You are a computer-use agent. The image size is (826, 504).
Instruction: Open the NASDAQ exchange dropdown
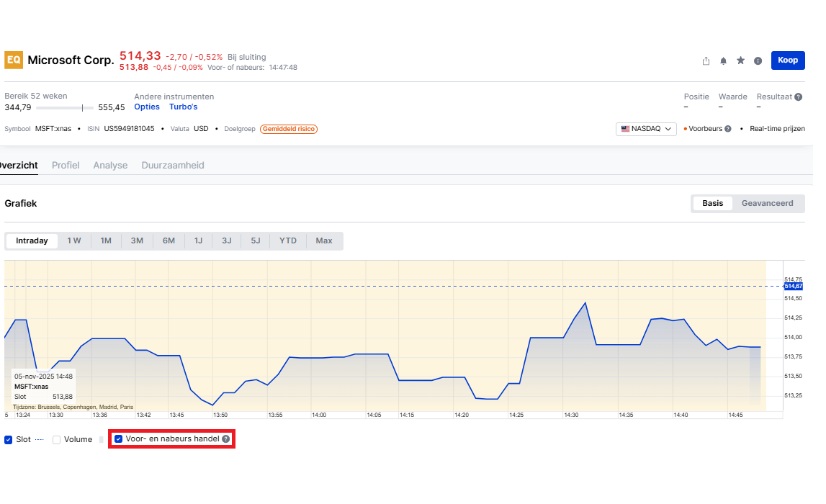pyautogui.click(x=646, y=129)
